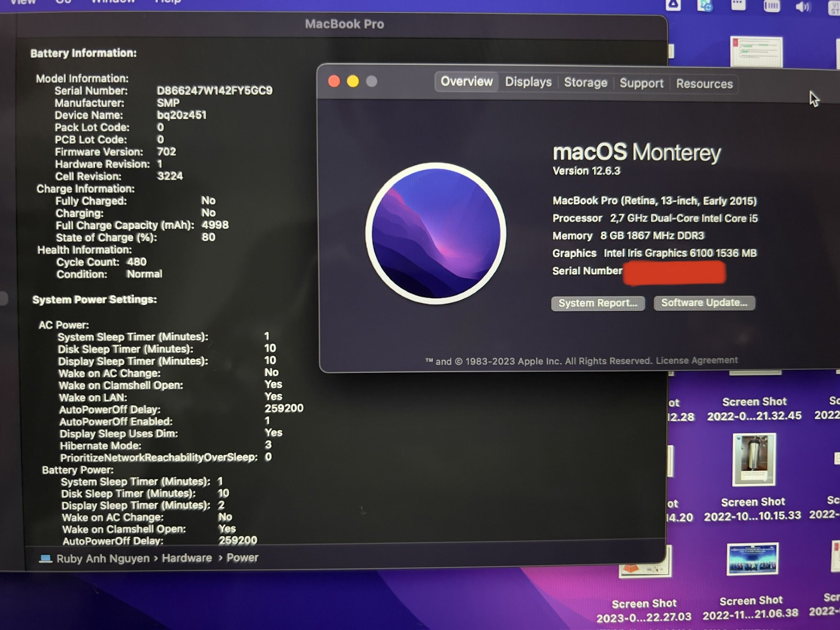
Task: Click the laptop icon in the path bar
Action: point(46,559)
